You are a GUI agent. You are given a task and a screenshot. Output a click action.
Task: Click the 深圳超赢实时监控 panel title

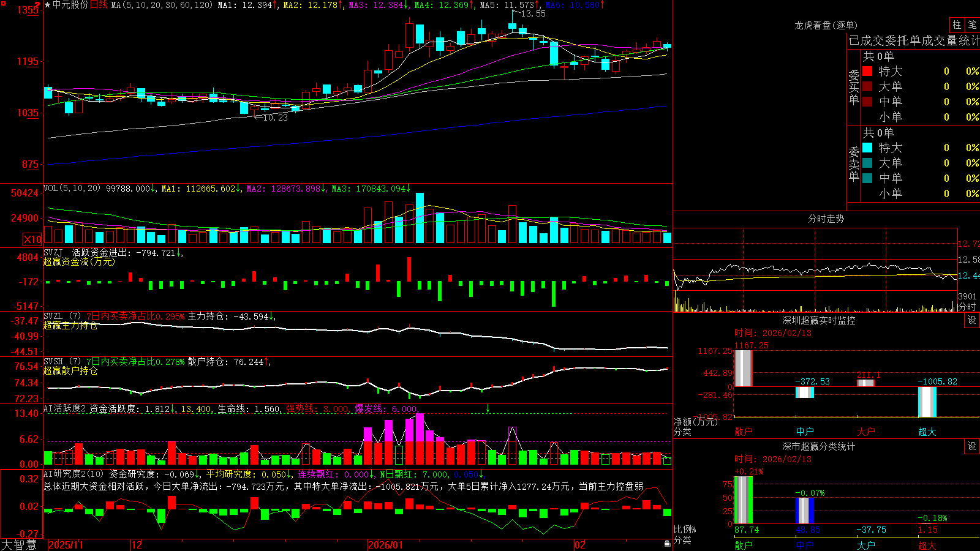[x=819, y=320]
